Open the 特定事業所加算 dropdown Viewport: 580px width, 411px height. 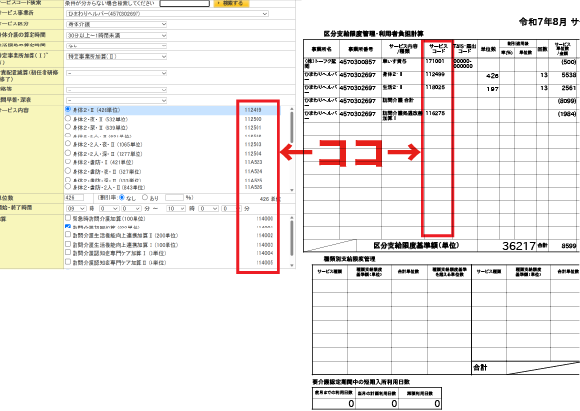pos(117,57)
